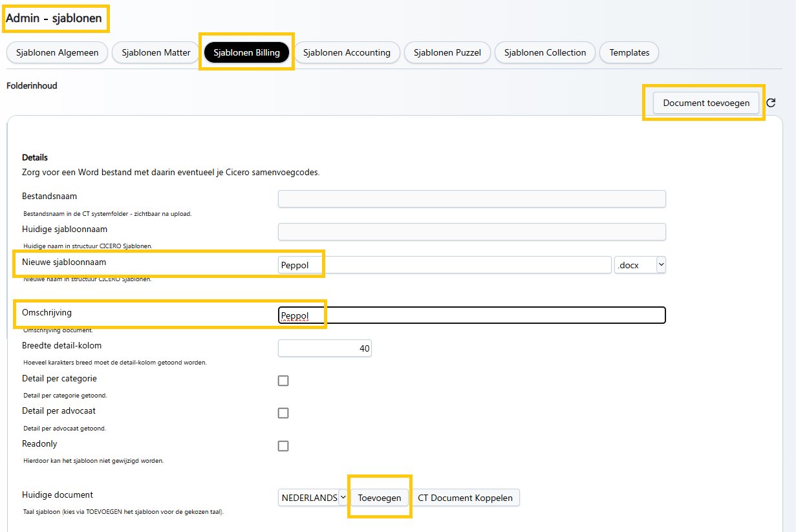Select the Sjablonen Billing tab

click(x=246, y=53)
